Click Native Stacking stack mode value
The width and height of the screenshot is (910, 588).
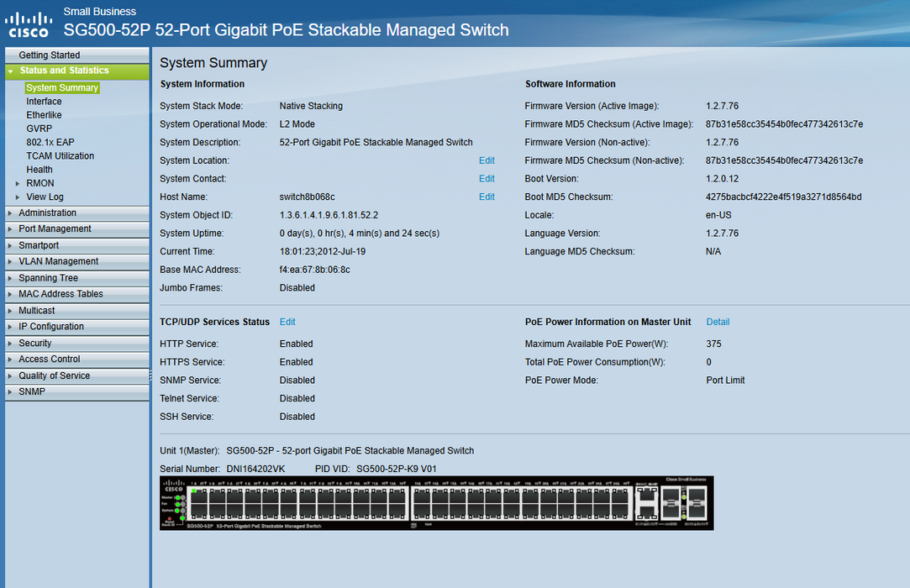pyautogui.click(x=311, y=106)
